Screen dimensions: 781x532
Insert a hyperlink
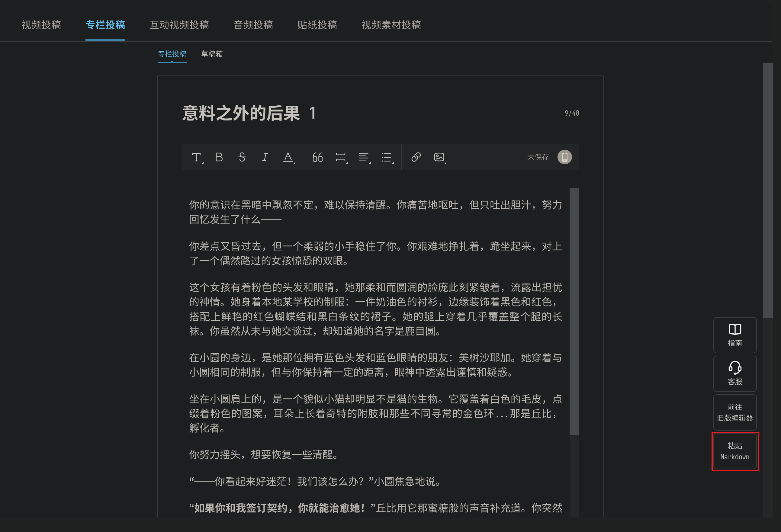(x=416, y=157)
